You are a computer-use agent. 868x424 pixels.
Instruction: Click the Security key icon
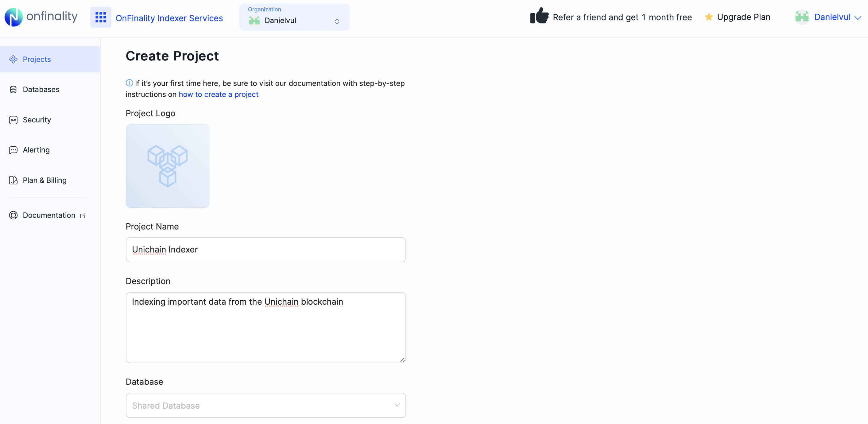(x=13, y=120)
